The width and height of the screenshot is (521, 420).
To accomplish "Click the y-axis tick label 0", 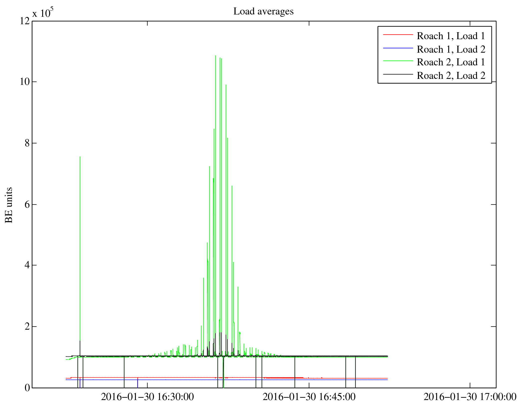I will [x=27, y=388].
